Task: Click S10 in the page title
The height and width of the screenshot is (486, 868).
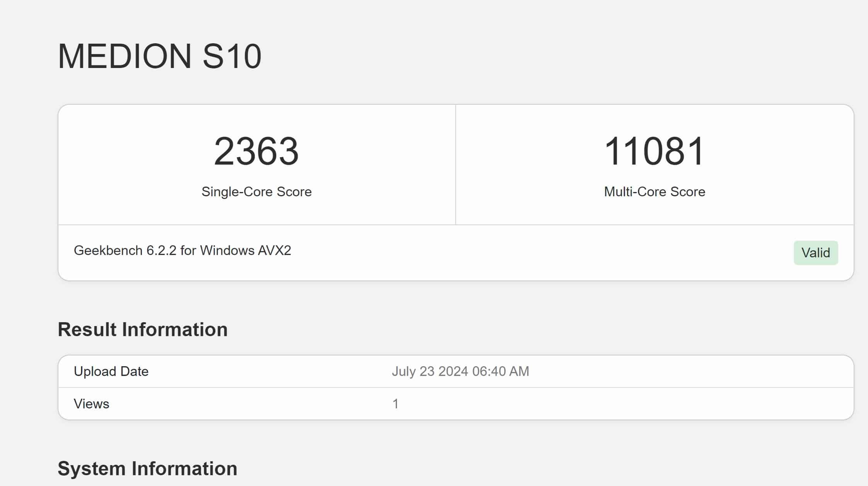Action: [x=232, y=56]
